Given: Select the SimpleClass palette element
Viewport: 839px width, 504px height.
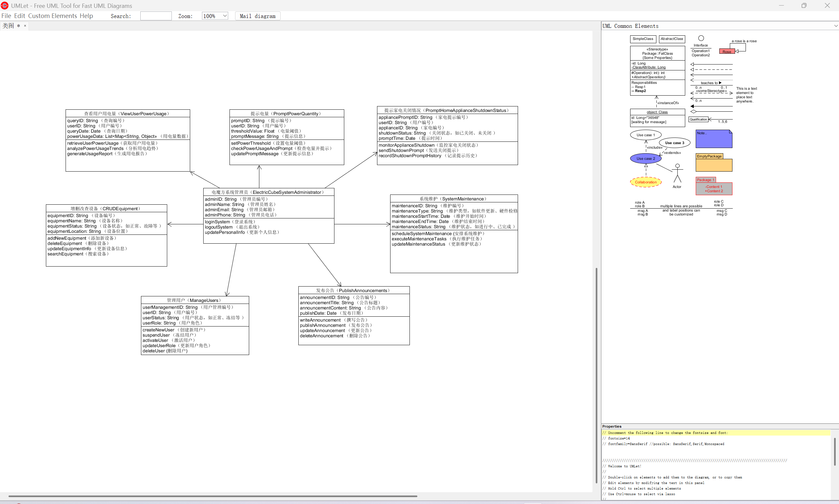Looking at the screenshot, I should [x=643, y=39].
